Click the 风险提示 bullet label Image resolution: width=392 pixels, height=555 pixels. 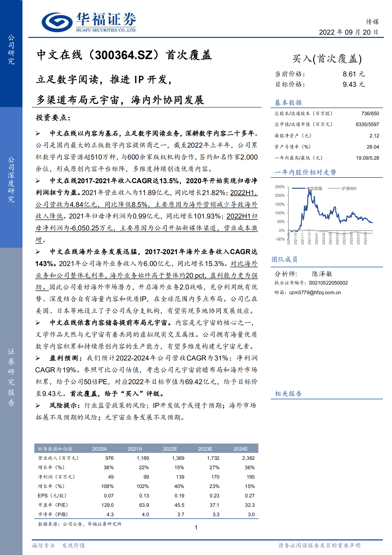[x=65, y=405]
